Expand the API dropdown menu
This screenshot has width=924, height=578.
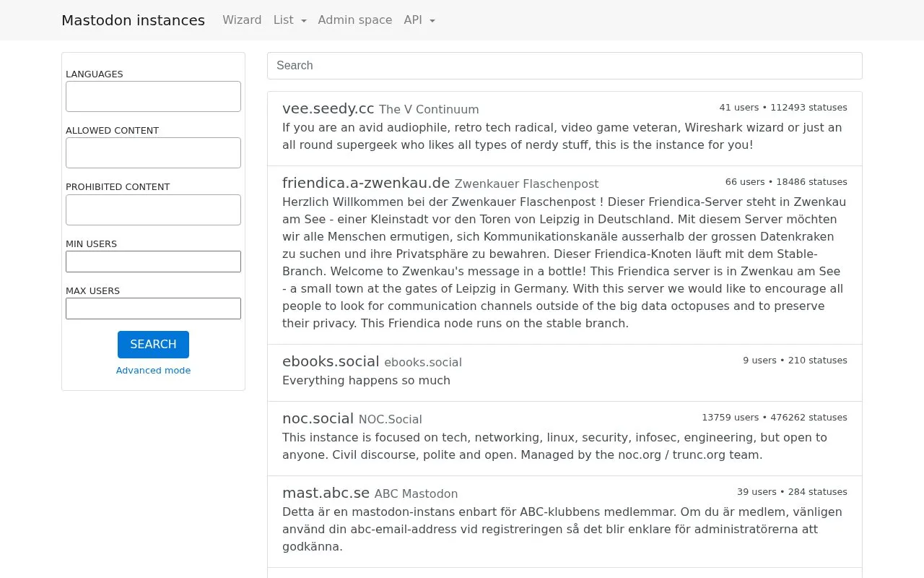419,20
